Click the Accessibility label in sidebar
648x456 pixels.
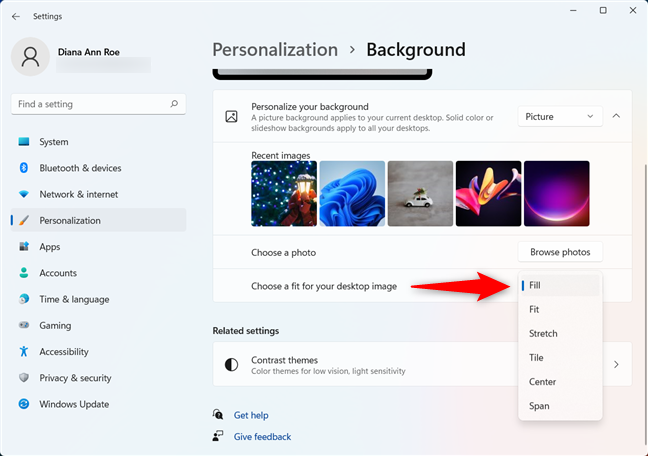[64, 352]
